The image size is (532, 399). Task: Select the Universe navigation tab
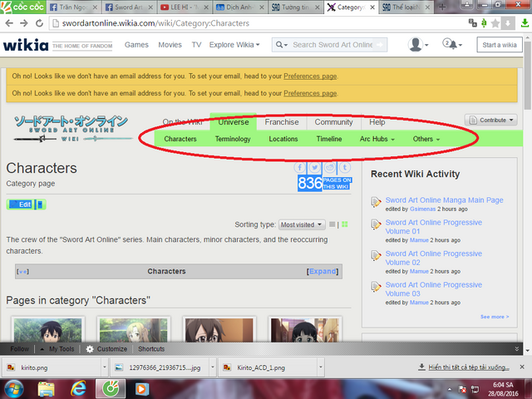[234, 122]
